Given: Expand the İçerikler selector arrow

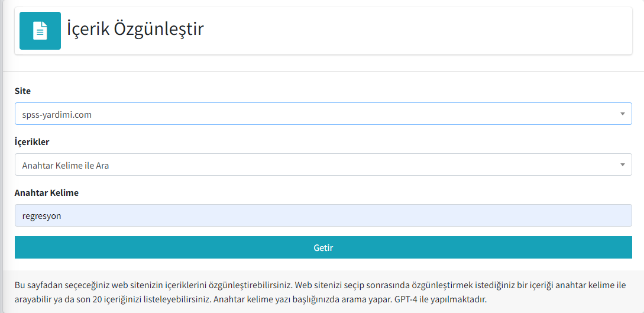Looking at the screenshot, I should click(623, 164).
